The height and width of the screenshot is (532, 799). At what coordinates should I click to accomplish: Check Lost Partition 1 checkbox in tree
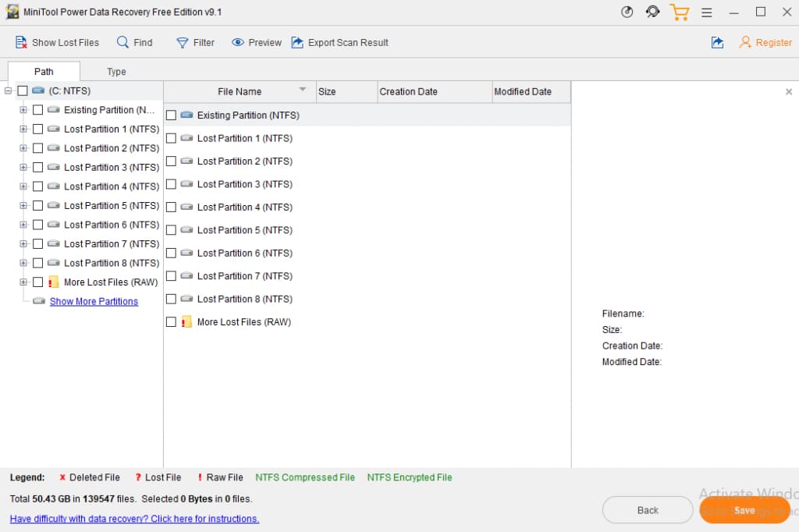[37, 129]
